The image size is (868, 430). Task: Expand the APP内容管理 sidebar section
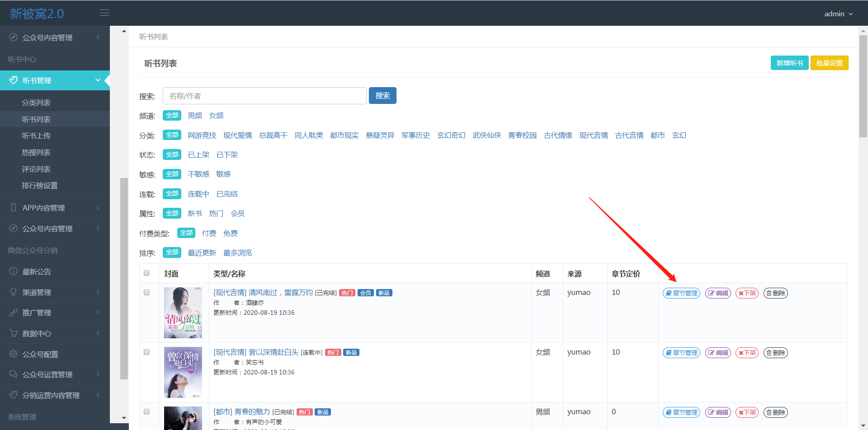[x=98, y=207]
